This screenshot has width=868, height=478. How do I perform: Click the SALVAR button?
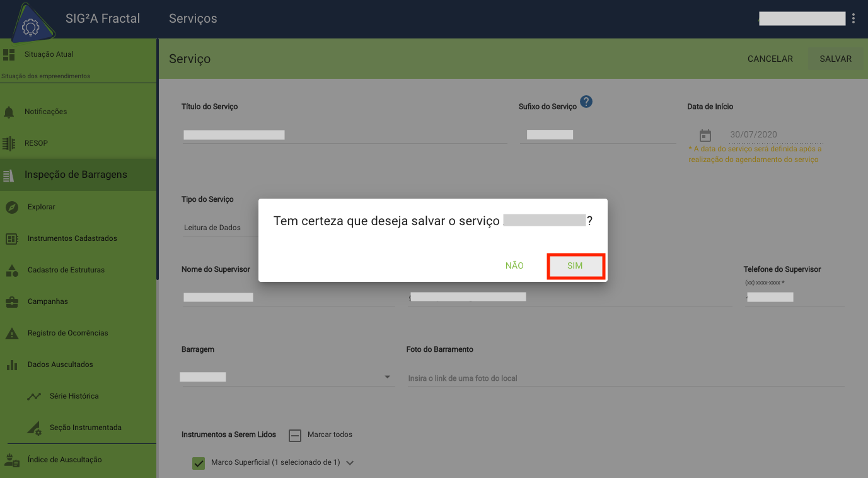(x=836, y=59)
